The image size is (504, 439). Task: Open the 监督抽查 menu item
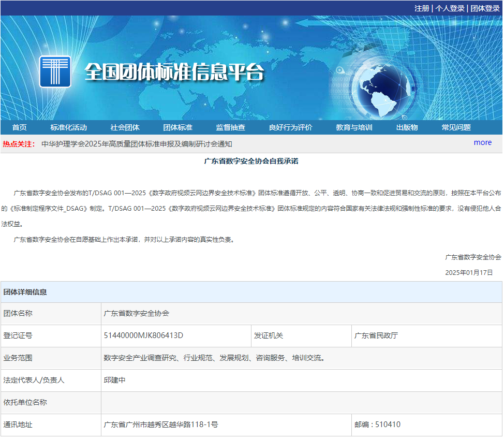(x=230, y=127)
